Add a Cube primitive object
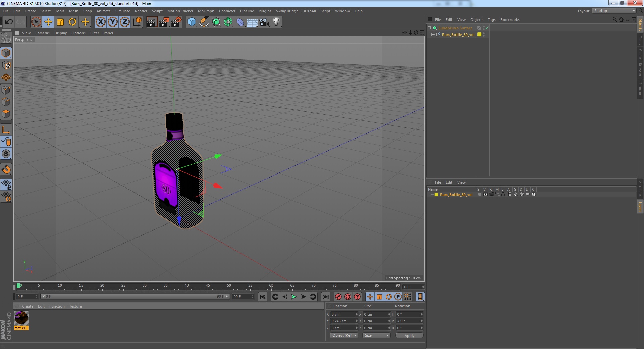The image size is (644, 349). coord(192,22)
